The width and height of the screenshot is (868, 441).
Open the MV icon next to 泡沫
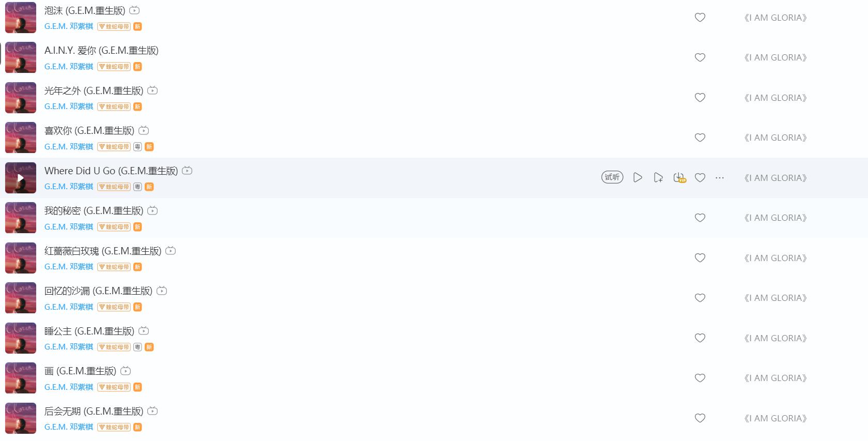[x=134, y=10]
